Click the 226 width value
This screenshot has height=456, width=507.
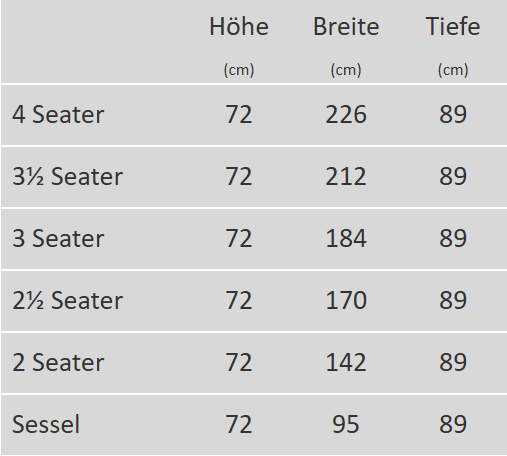tap(346, 114)
